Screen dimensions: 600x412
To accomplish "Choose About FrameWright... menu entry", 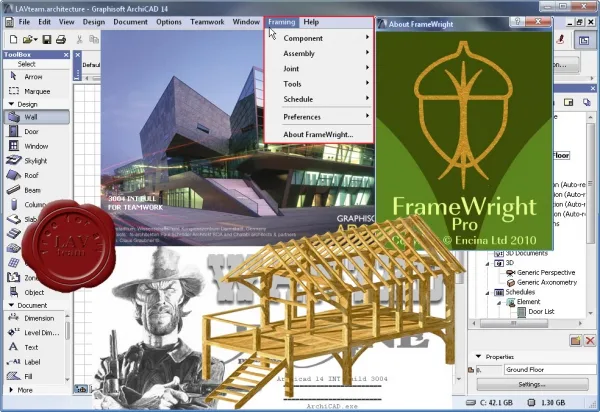I will 318,134.
